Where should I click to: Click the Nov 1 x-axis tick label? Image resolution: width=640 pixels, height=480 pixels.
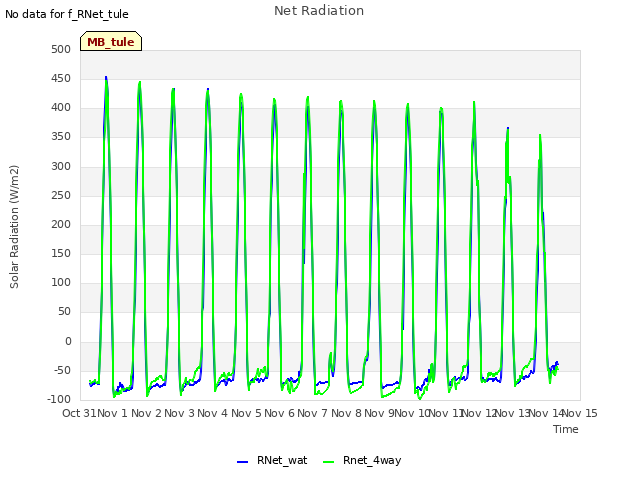(113, 413)
